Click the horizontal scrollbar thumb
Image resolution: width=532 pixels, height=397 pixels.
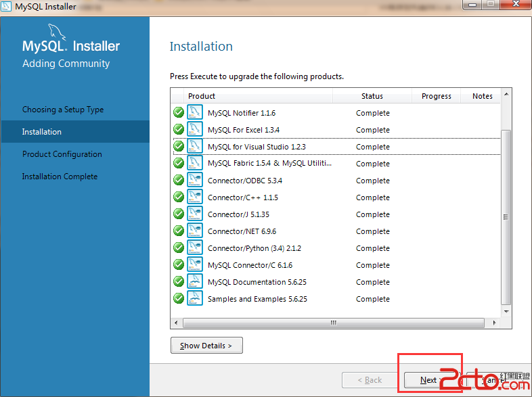(x=334, y=323)
